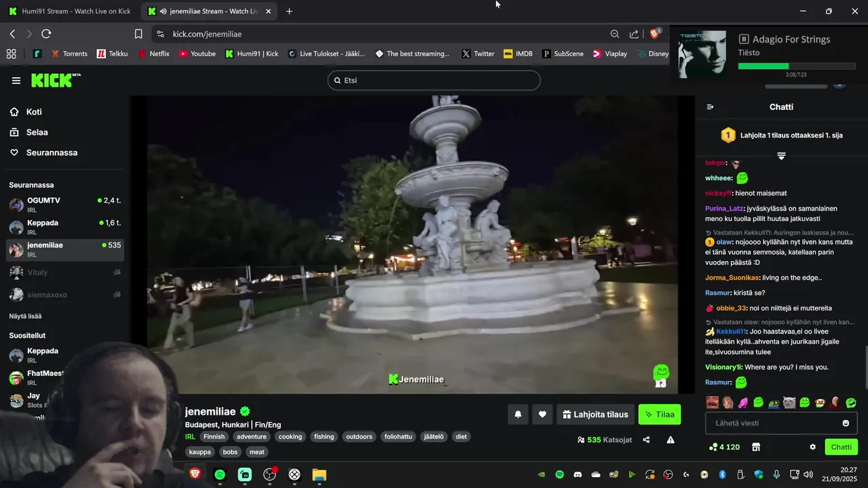This screenshot has height=488, width=868.
Task: Insert the Pepe frog emote
Action: [774, 403]
